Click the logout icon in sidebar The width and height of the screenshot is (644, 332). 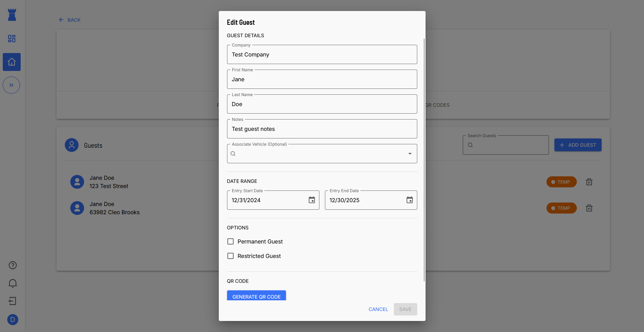(13, 301)
